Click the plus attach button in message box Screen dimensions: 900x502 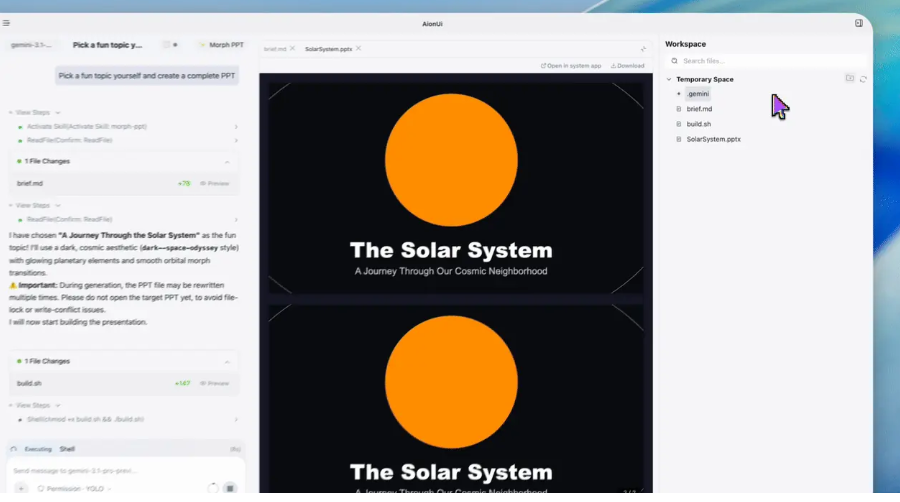click(x=21, y=488)
